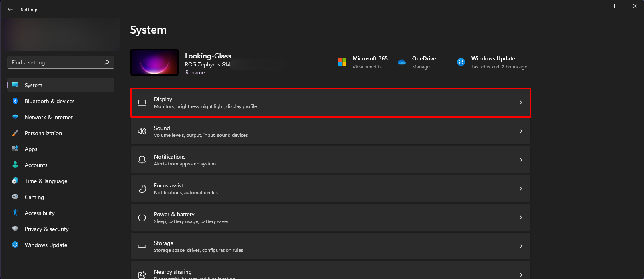
Task: Open Power & battery settings title
Action: [174, 214]
